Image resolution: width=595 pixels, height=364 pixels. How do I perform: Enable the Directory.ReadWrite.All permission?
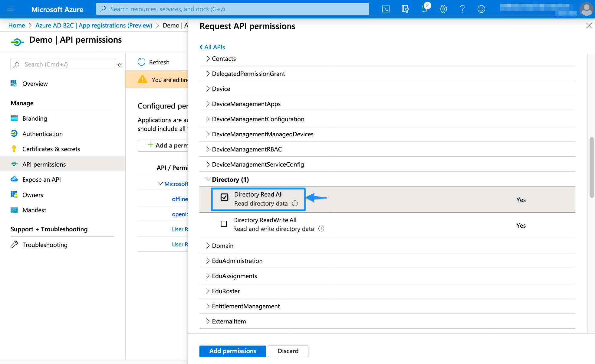[x=224, y=224]
